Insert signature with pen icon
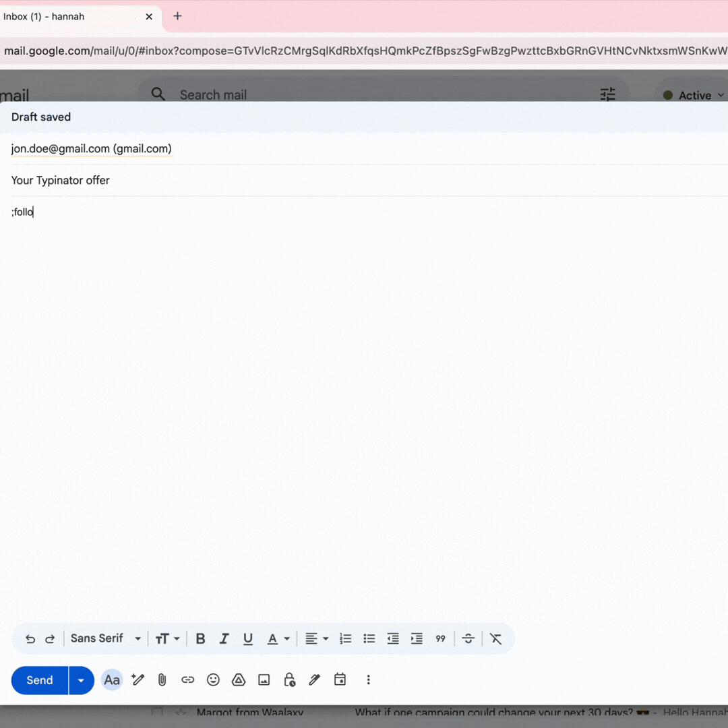Viewport: 728px width, 728px height. click(x=314, y=680)
